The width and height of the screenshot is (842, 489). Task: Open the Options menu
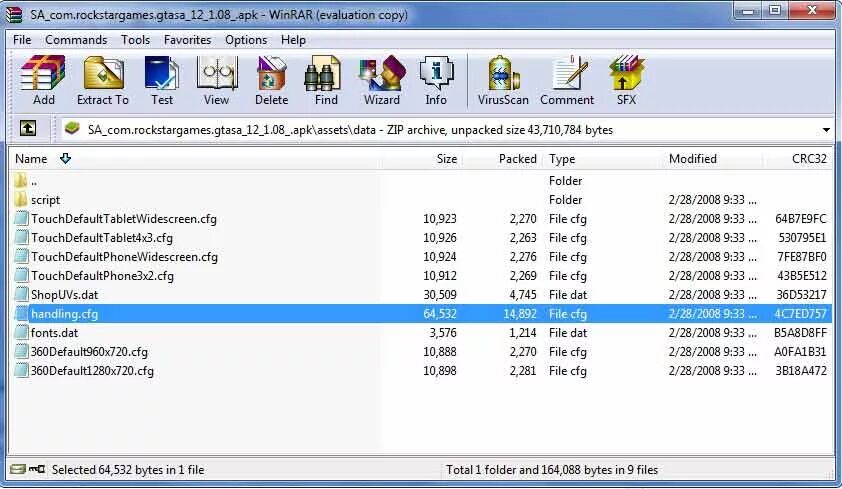pos(246,40)
